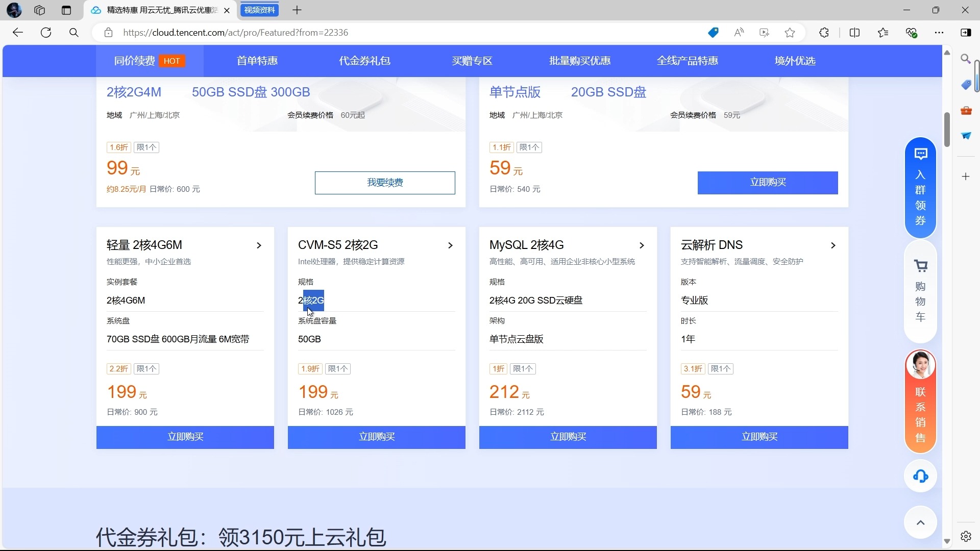
Task: Click the scrollbar down arrow
Action: click(947, 541)
